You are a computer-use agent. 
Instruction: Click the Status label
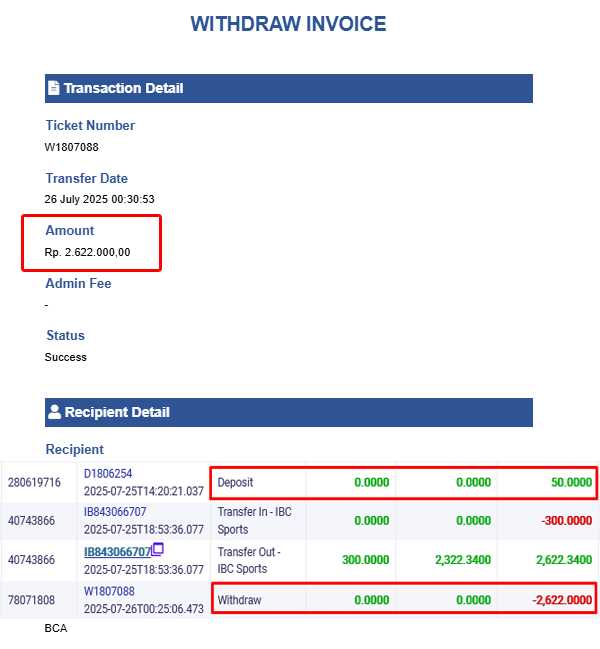point(65,336)
